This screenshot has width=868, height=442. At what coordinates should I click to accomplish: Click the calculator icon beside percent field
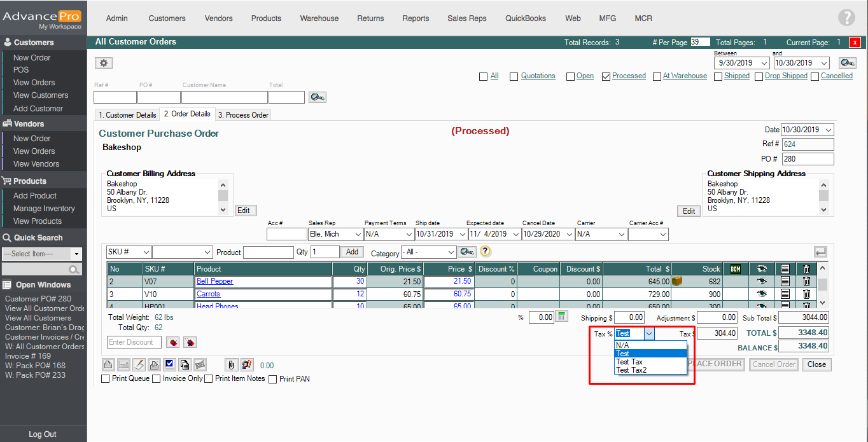click(561, 317)
